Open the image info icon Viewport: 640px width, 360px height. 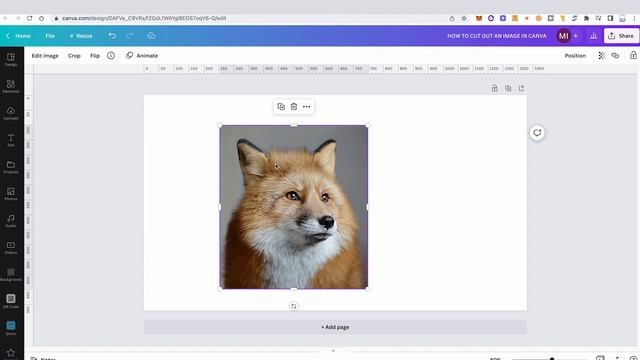(x=111, y=56)
